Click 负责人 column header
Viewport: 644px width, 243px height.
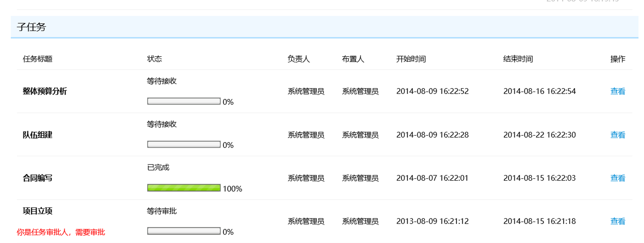click(299, 59)
